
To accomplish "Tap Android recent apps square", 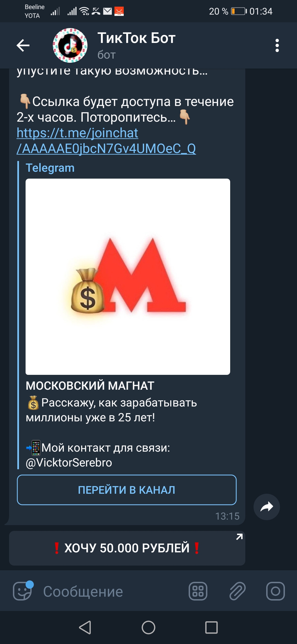I will [211, 627].
